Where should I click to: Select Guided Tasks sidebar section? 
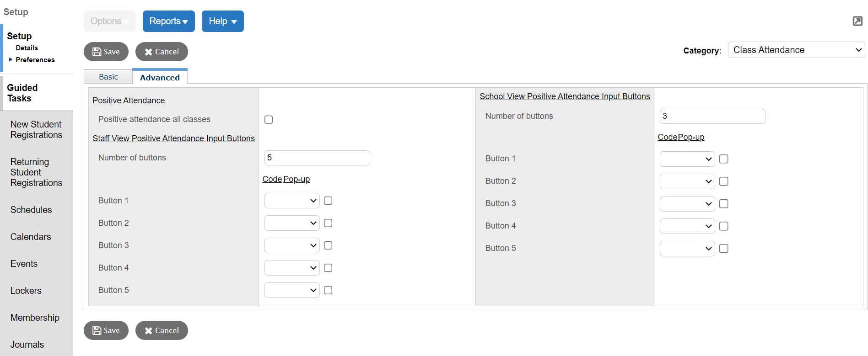pyautogui.click(x=22, y=93)
